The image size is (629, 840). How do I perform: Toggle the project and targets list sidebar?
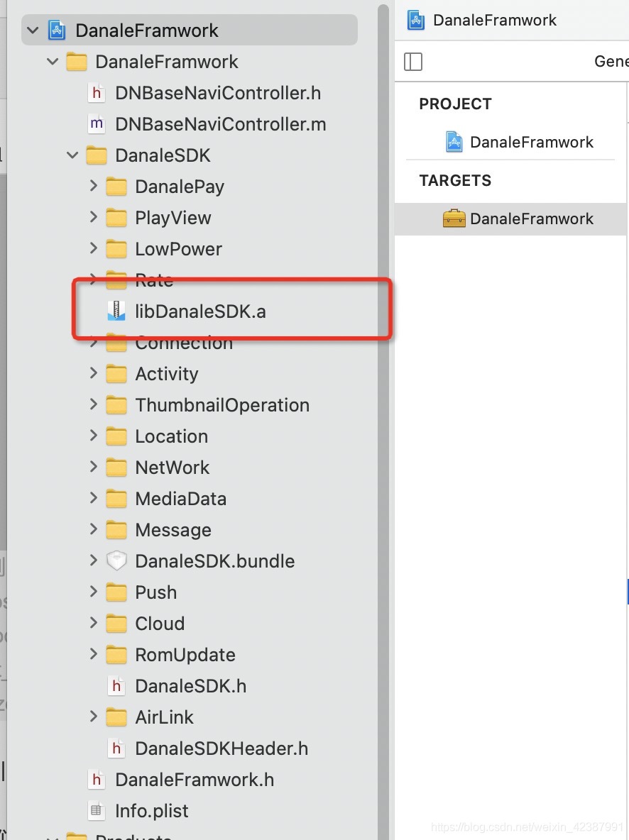[413, 62]
